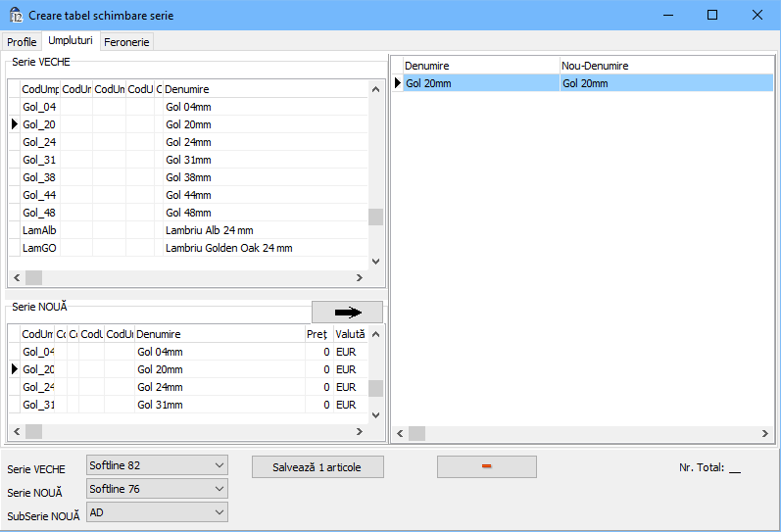Switch to the Feronerie tab
Viewport: 781px width, 532px height.
[x=126, y=42]
